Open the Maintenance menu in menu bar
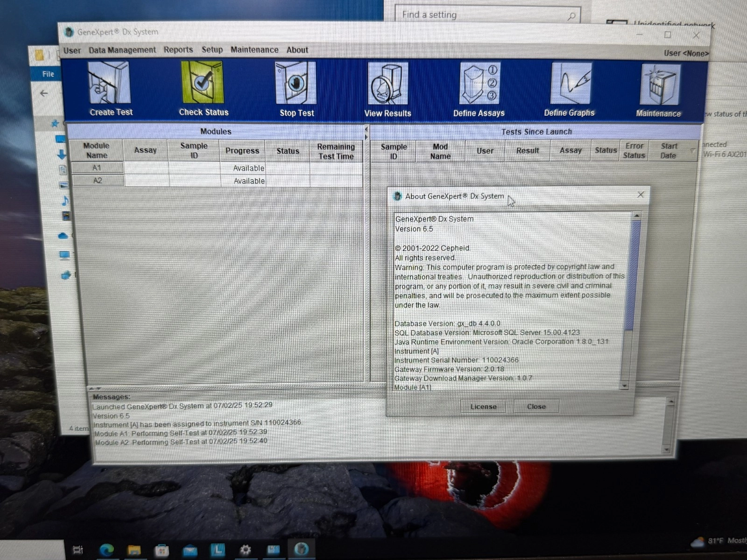The image size is (747, 560). (254, 49)
